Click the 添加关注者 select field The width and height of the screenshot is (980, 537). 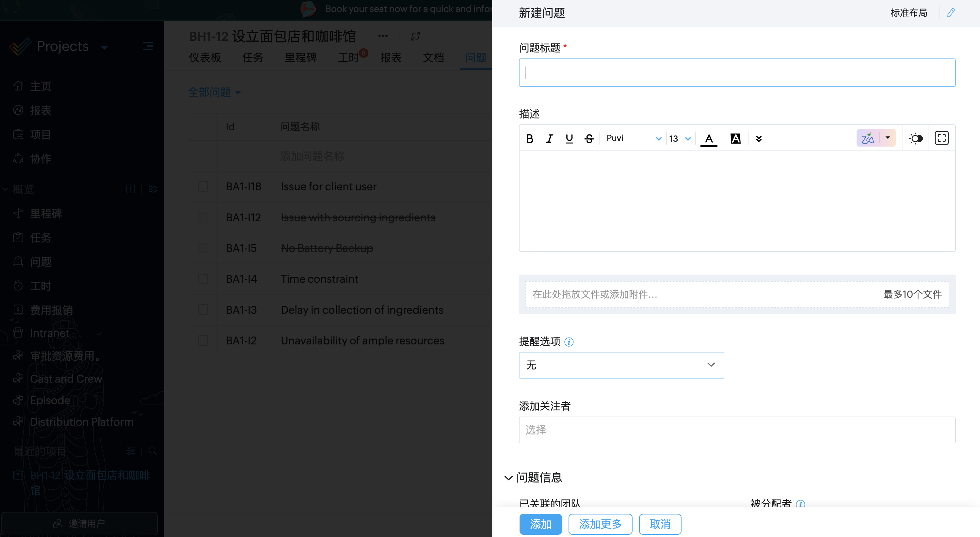pyautogui.click(x=736, y=430)
